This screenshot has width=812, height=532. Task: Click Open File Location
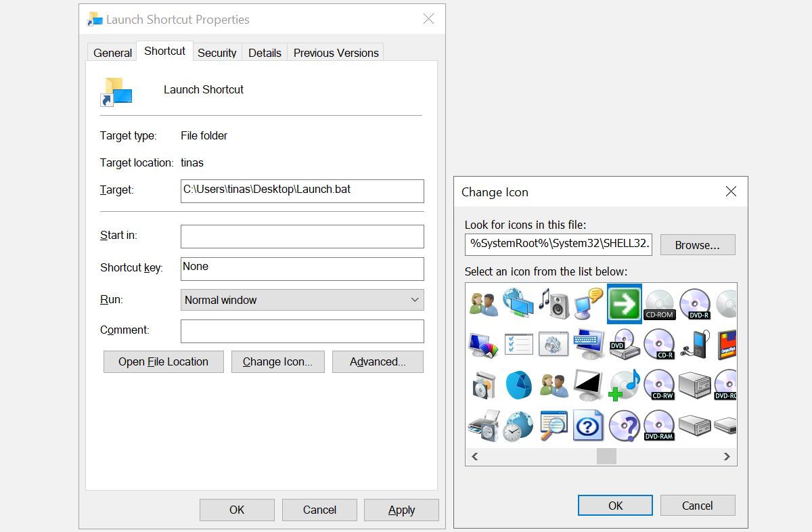(x=163, y=361)
